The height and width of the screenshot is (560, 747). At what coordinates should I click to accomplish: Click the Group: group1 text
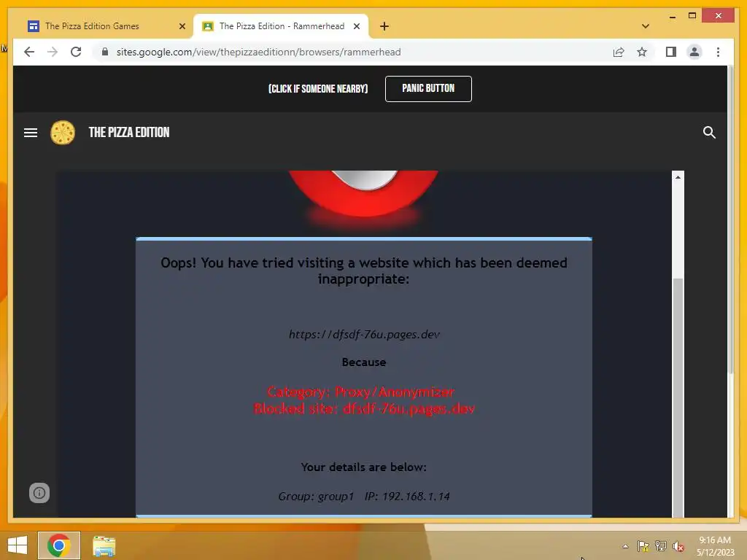[316, 496]
